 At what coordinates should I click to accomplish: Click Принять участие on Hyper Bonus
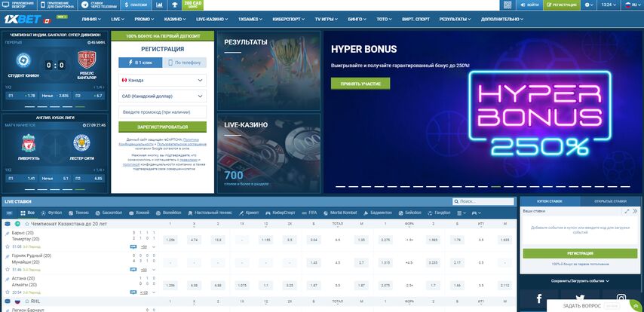tap(360, 84)
